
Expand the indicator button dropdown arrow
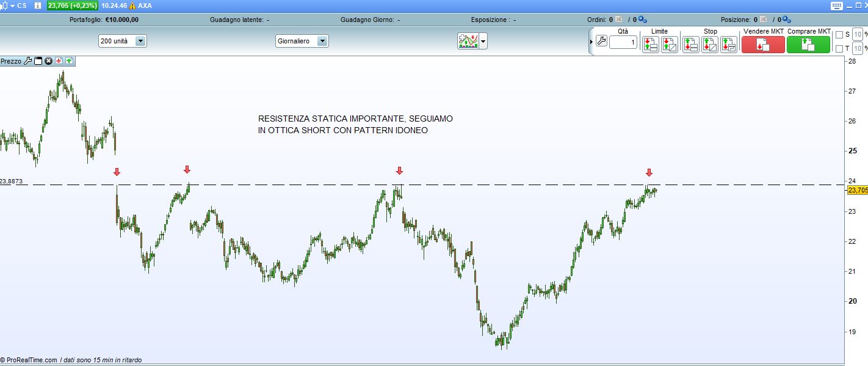pos(483,41)
